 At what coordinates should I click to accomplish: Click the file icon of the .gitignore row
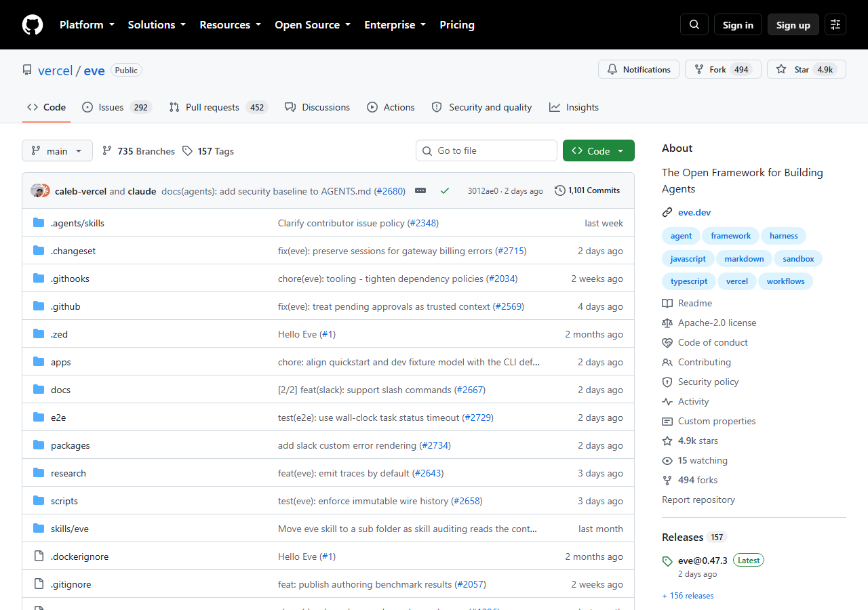(39, 584)
